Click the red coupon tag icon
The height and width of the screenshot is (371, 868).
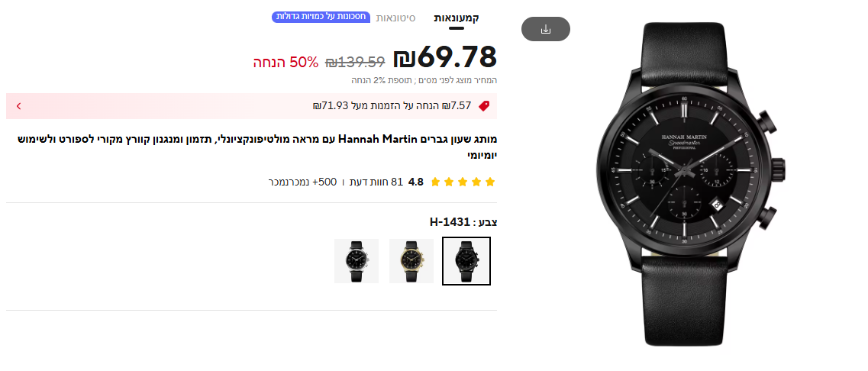click(x=484, y=106)
